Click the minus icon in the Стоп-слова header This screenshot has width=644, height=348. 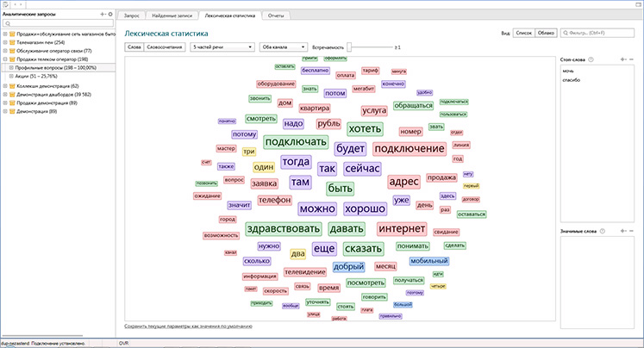[631, 59]
